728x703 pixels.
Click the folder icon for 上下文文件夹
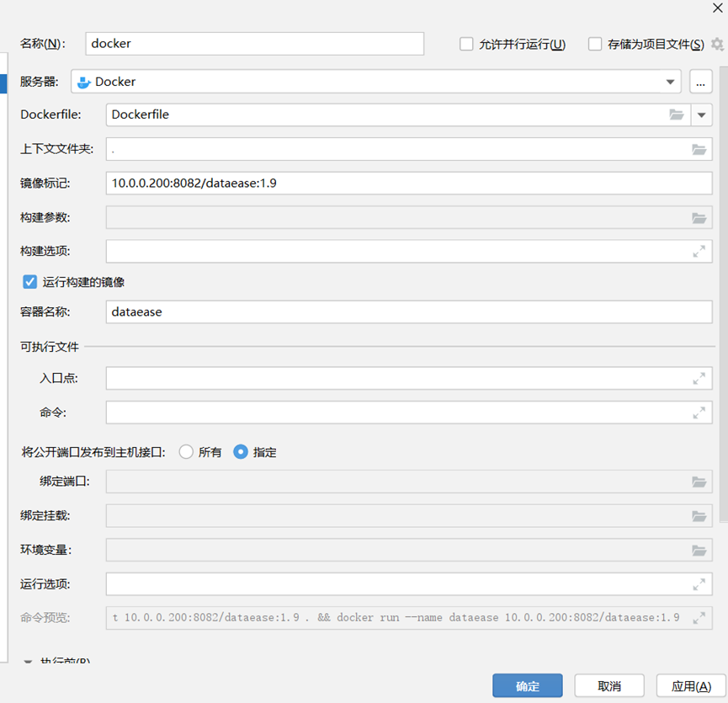point(699,149)
